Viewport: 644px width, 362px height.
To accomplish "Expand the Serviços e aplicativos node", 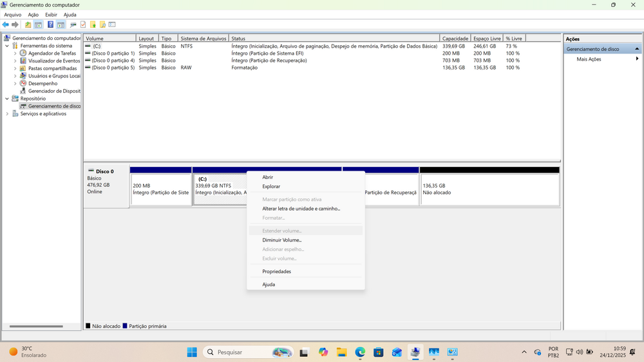I will (x=7, y=113).
